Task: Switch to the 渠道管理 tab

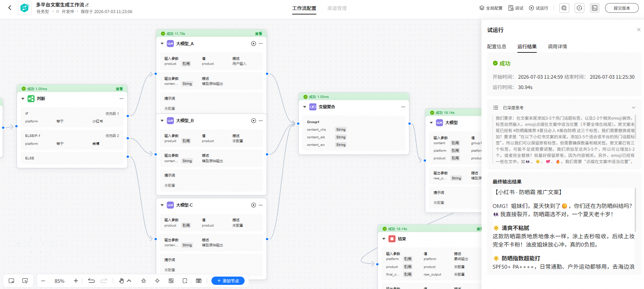Action: (x=337, y=8)
